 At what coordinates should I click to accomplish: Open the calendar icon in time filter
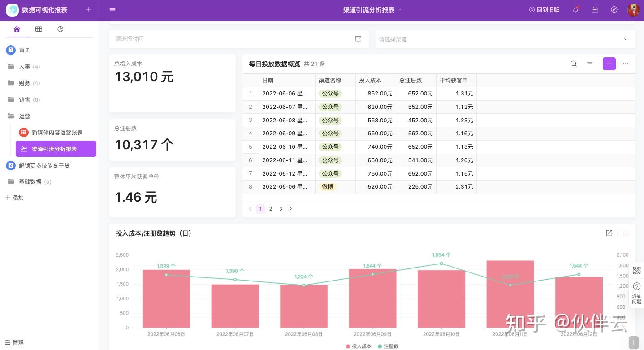coord(358,39)
